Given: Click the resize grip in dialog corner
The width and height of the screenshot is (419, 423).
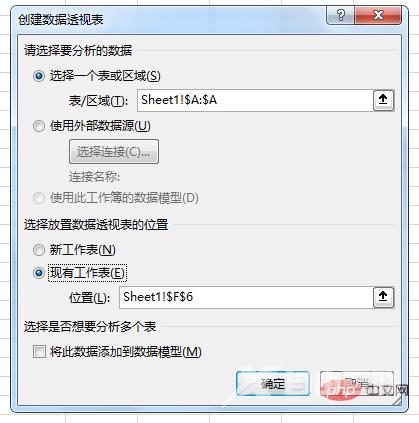Looking at the screenshot, I should click(398, 401).
